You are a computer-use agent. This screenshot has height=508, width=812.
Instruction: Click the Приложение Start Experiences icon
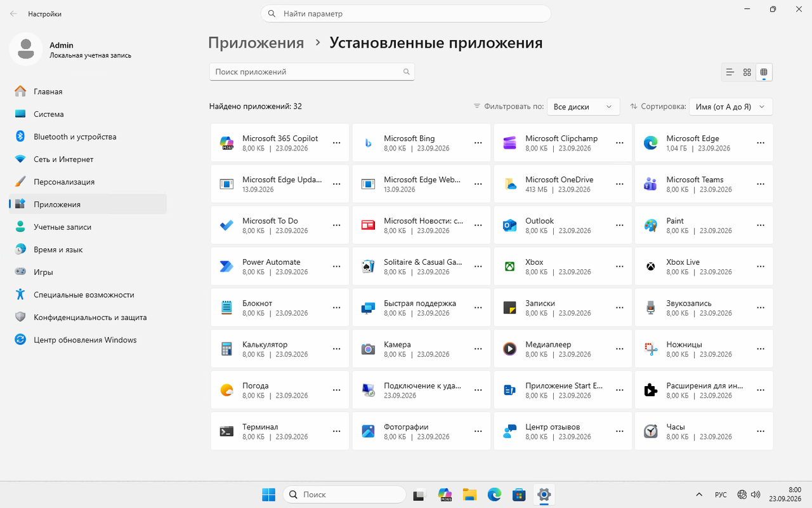(x=509, y=391)
